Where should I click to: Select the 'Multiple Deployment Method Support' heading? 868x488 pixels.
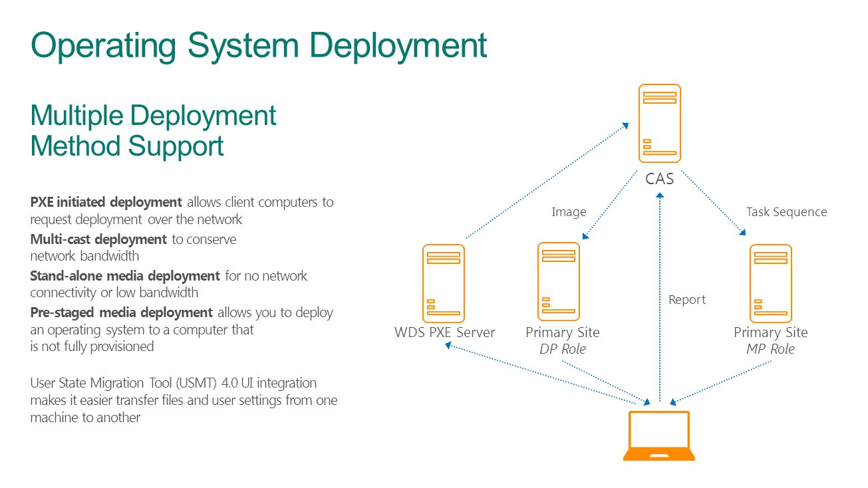click(x=154, y=130)
